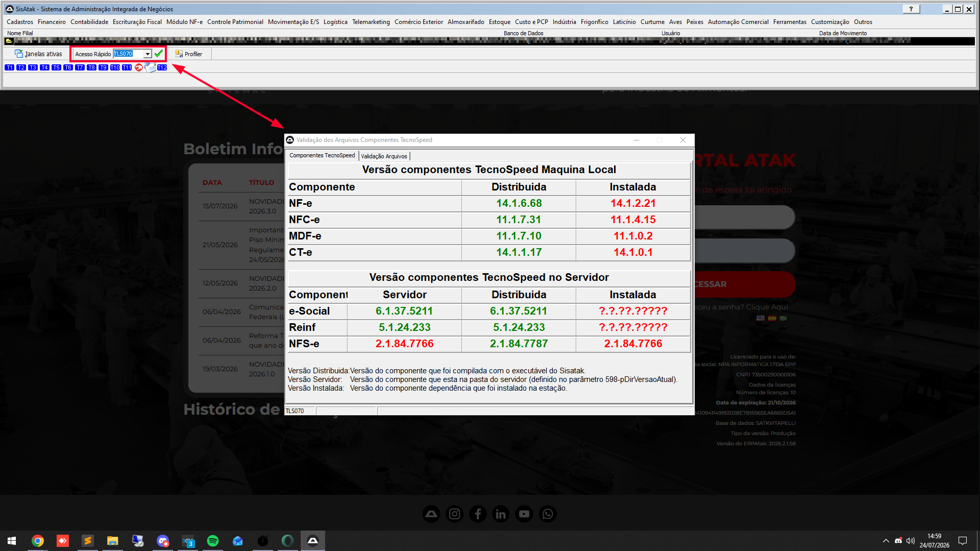The height and width of the screenshot is (551, 980).
Task: Open Spotify from taskbar
Action: pos(213,541)
